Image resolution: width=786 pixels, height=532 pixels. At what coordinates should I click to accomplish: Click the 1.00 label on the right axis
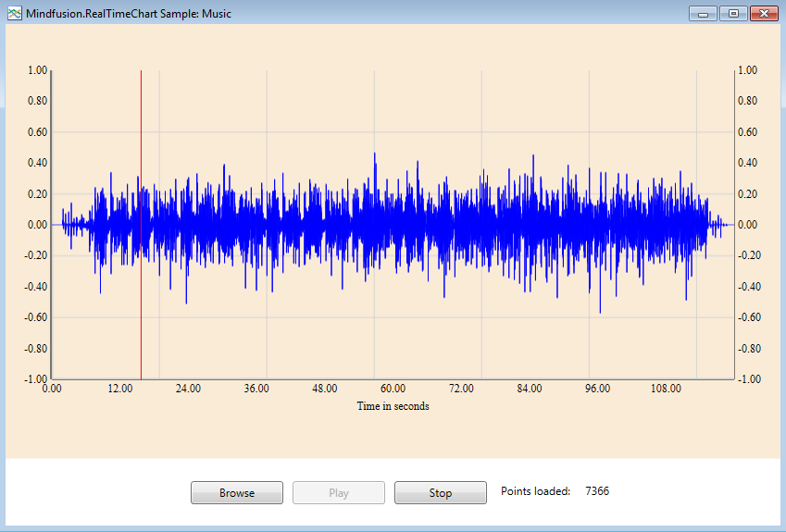(747, 70)
